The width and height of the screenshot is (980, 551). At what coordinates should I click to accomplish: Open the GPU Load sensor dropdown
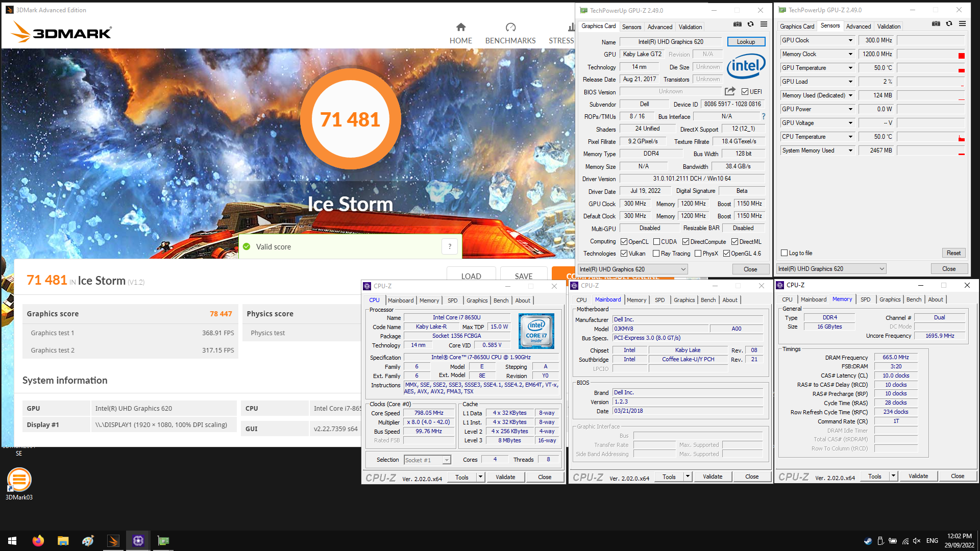pos(850,82)
